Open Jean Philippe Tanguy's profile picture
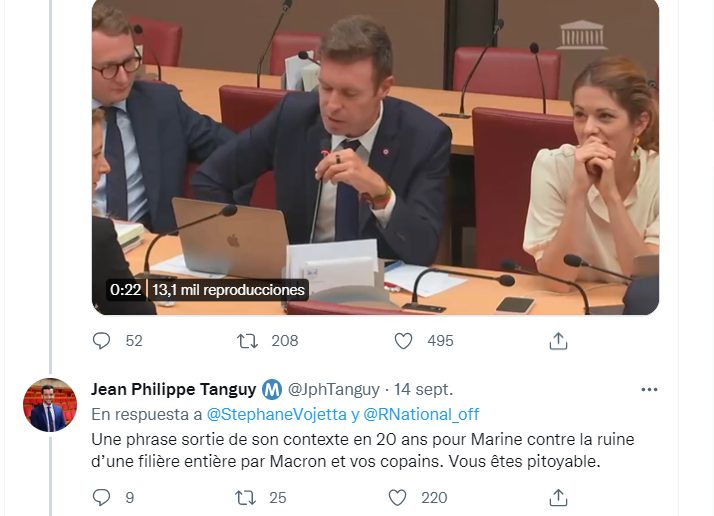Image resolution: width=714 pixels, height=516 pixels. pos(50,405)
